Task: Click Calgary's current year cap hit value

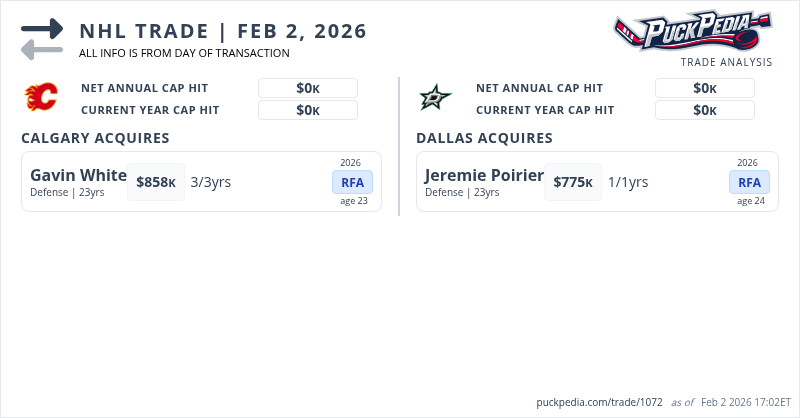Action: click(x=308, y=110)
